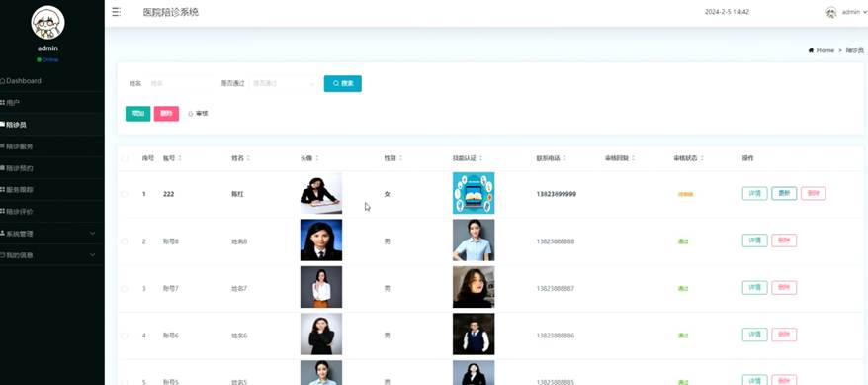Open the certification photo in row 4
868x385 pixels.
coord(474,335)
